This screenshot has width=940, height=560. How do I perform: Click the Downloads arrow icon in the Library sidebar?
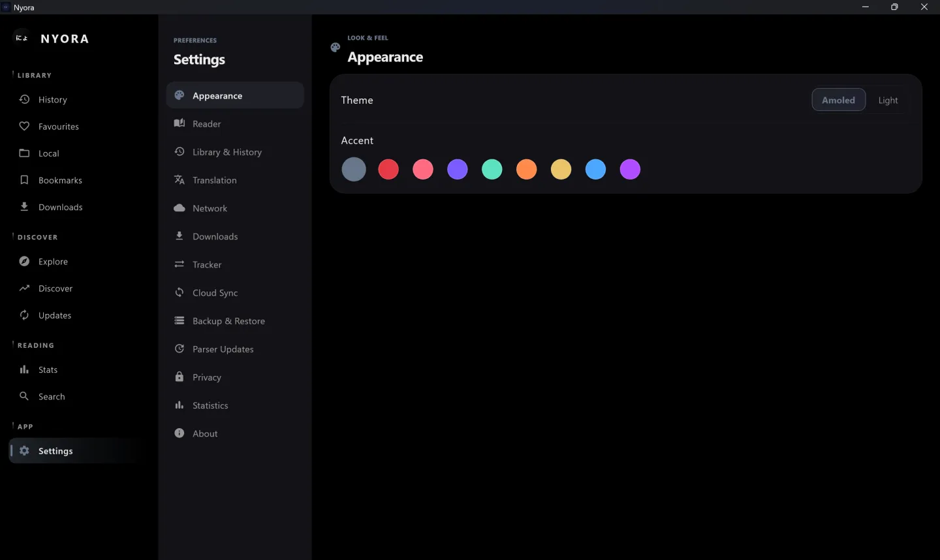click(24, 206)
